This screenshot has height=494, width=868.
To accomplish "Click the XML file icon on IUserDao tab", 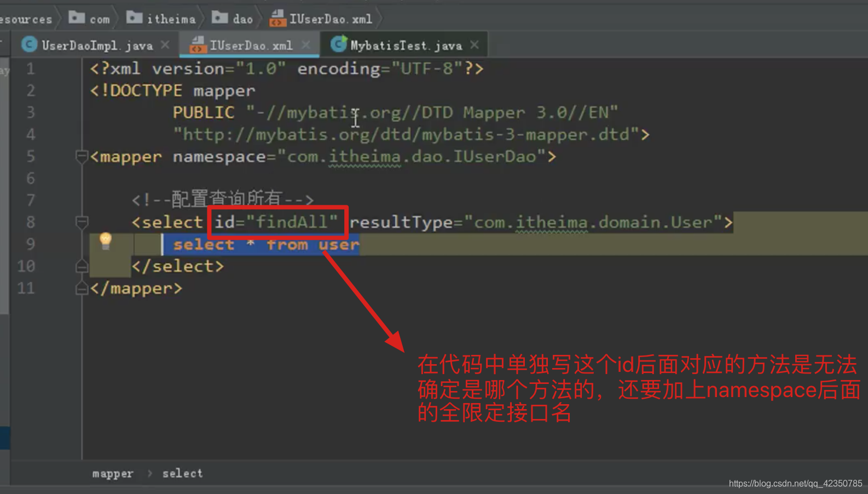I will point(197,45).
